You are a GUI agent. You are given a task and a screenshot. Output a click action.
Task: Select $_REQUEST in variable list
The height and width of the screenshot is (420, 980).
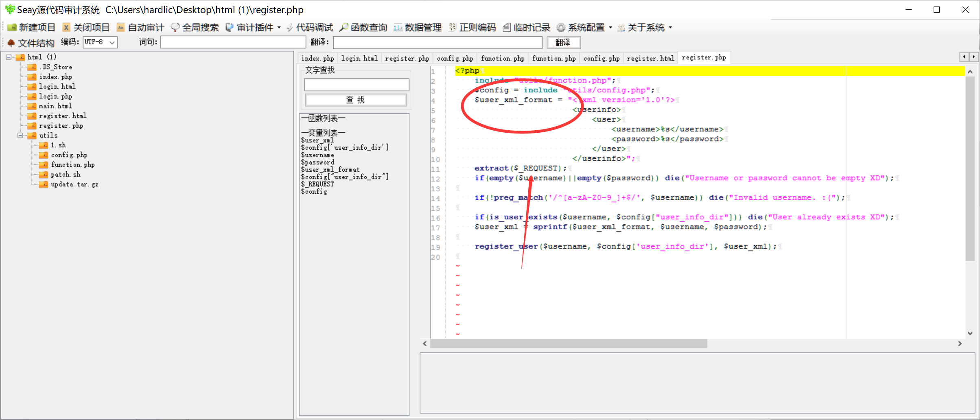click(x=317, y=184)
